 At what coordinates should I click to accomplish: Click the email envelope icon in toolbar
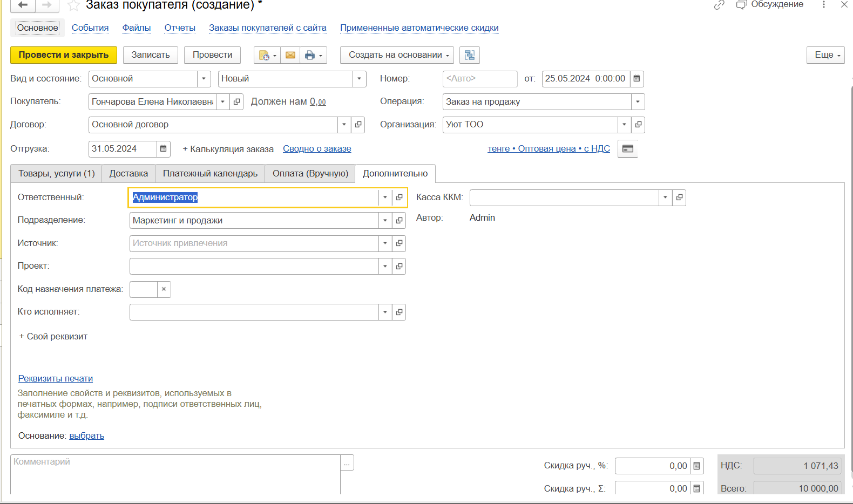point(290,55)
